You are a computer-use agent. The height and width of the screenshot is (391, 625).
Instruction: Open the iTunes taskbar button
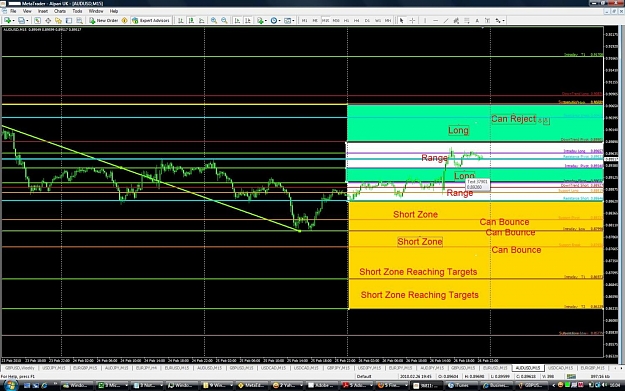(460, 385)
